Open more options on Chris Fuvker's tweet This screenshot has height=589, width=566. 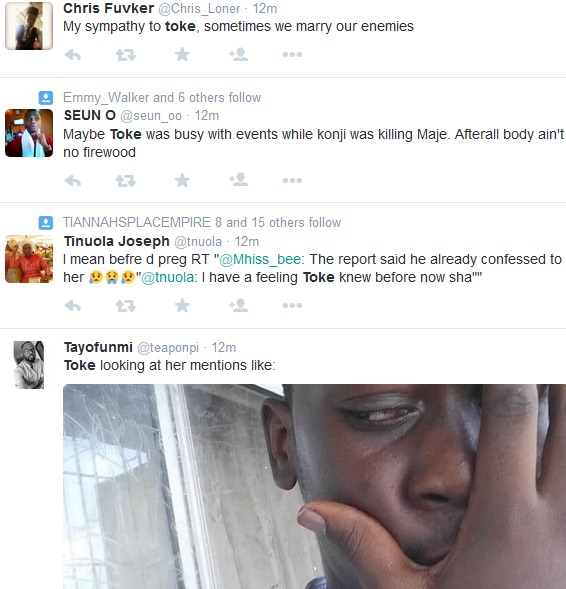coord(292,55)
